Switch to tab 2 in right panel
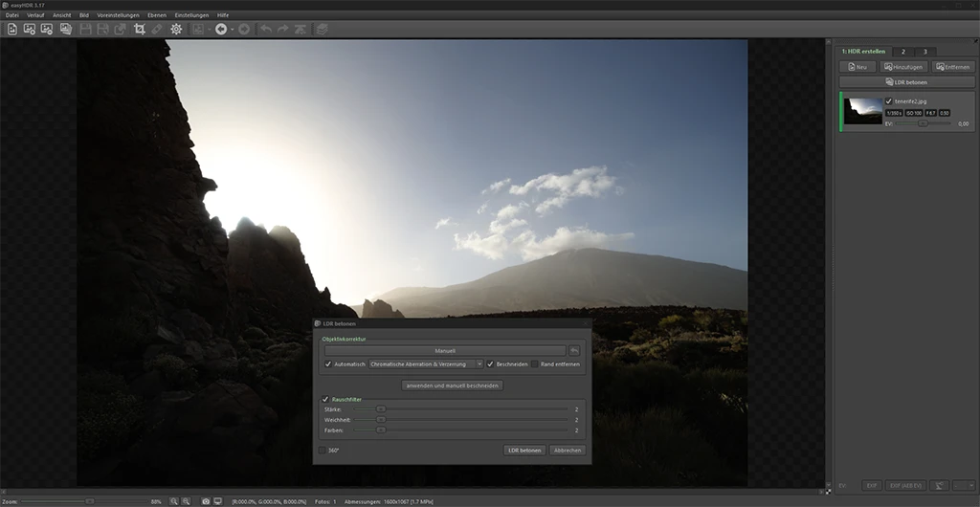The image size is (980, 507). coord(904,51)
